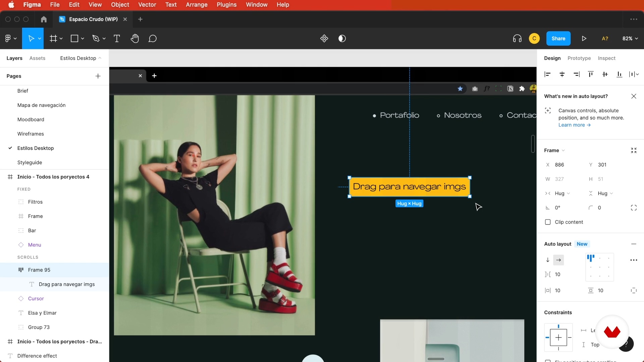Start audio conversation with headphones icon

point(517,39)
